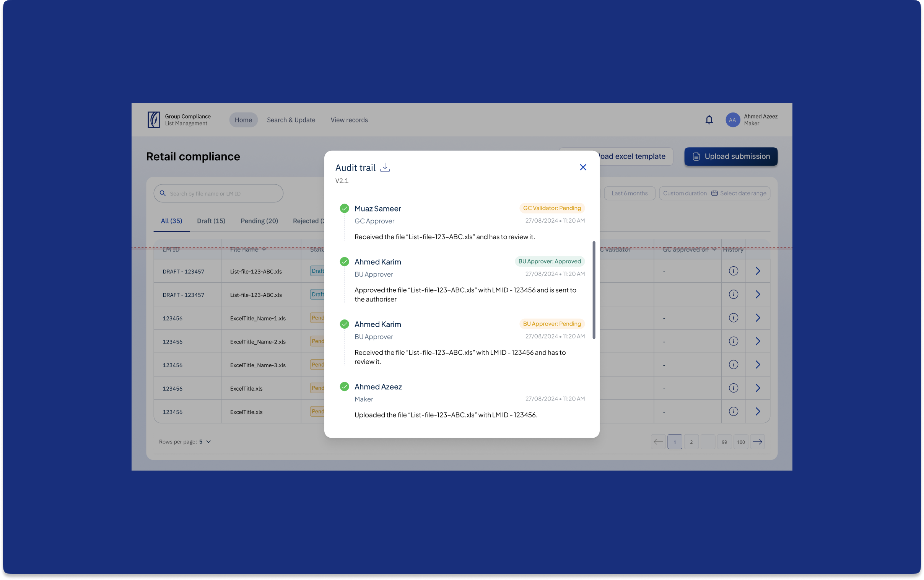This screenshot has height=580, width=924.
Task: Click BU Approver: Approved status badge
Action: (x=549, y=261)
